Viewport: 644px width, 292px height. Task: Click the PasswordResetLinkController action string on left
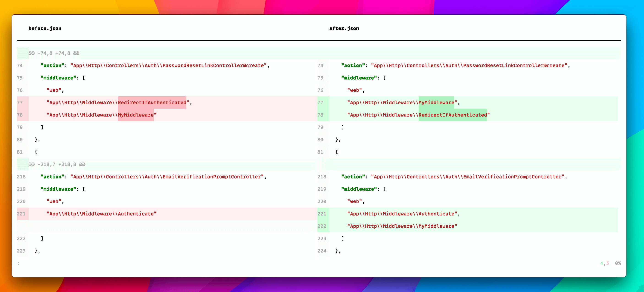point(168,65)
